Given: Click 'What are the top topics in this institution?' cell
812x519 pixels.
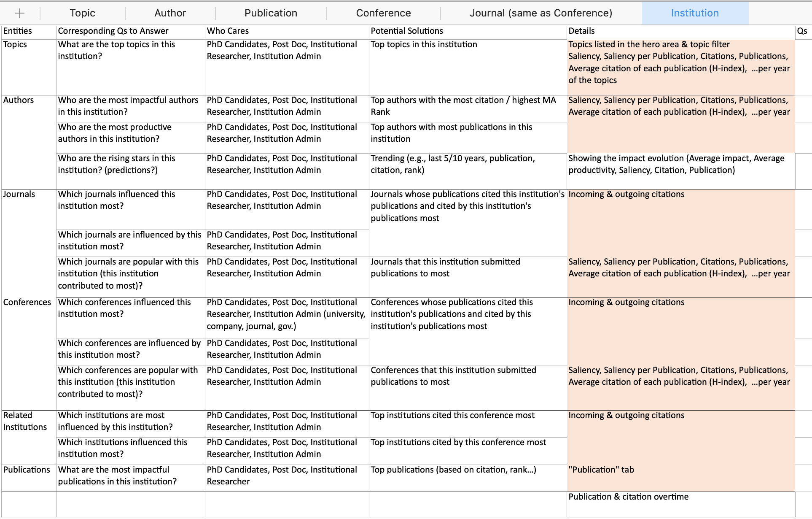Looking at the screenshot, I should (x=131, y=67).
